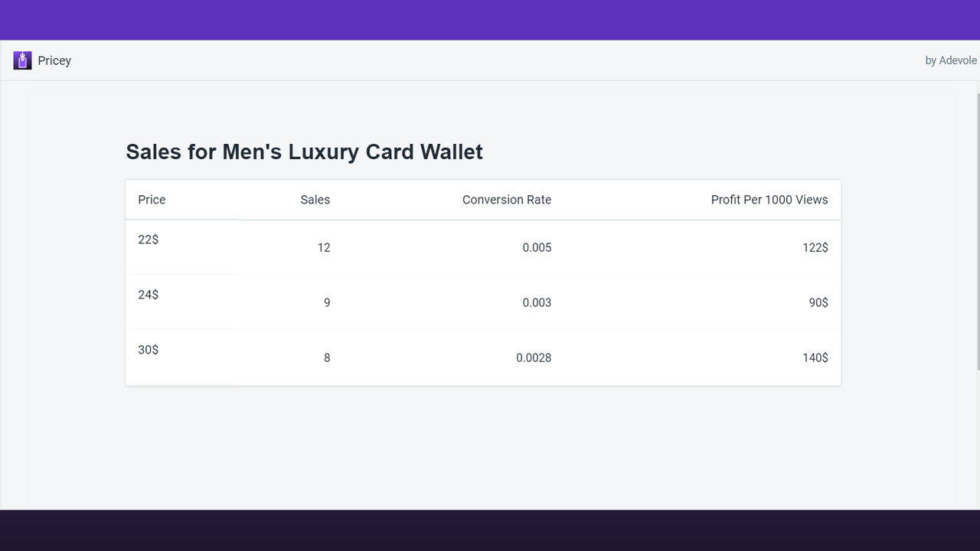Follow the 'by Adevole' link
980x551 pixels.
tap(950, 60)
